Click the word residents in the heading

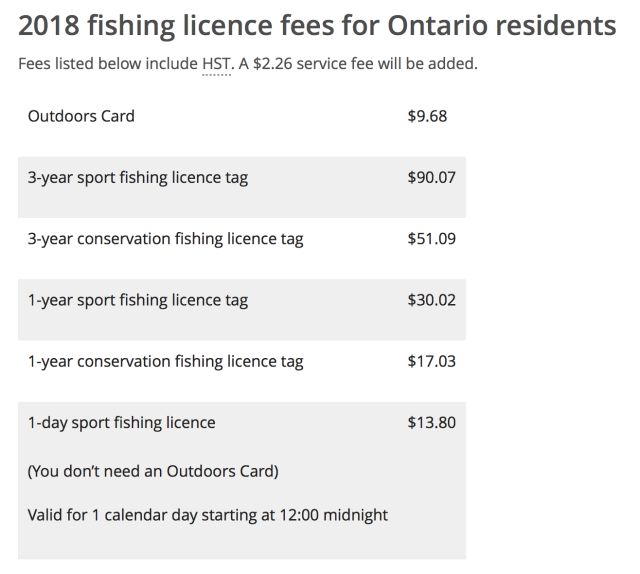point(556,26)
